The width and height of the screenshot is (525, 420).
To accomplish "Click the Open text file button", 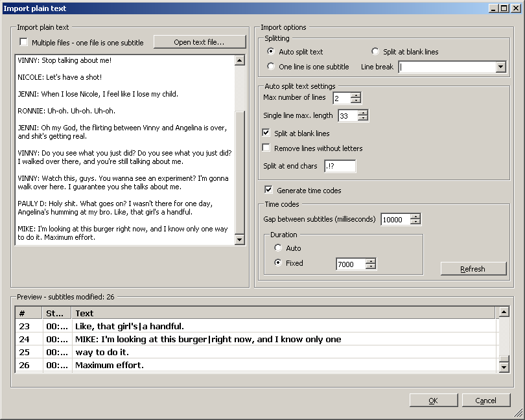I will [198, 41].
